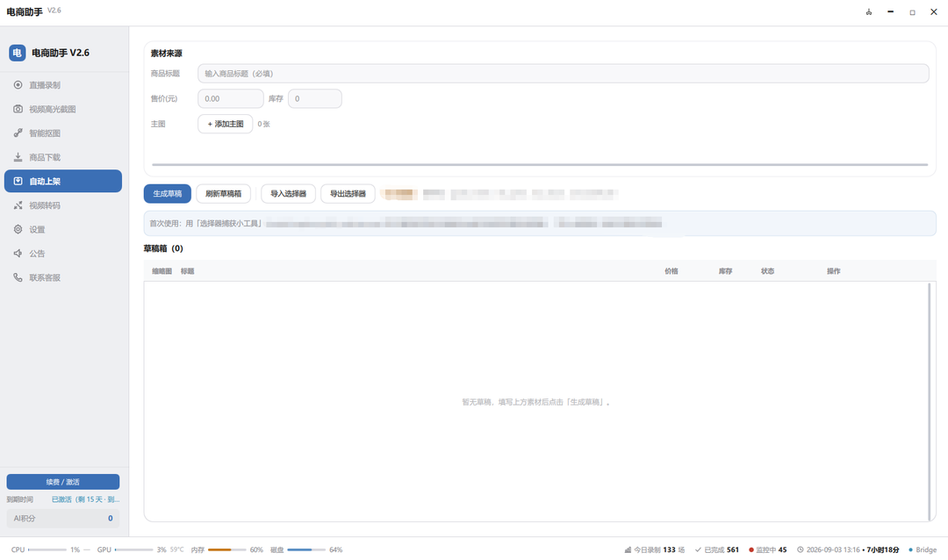Image resolution: width=948 pixels, height=560 pixels.
Task: Switch to 智能抠图 page
Action: coord(63,133)
